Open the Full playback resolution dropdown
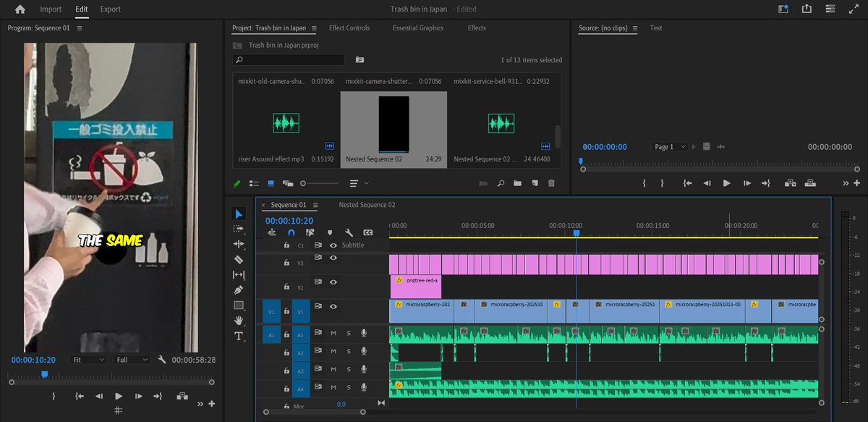The image size is (868, 422). pyautogui.click(x=132, y=359)
